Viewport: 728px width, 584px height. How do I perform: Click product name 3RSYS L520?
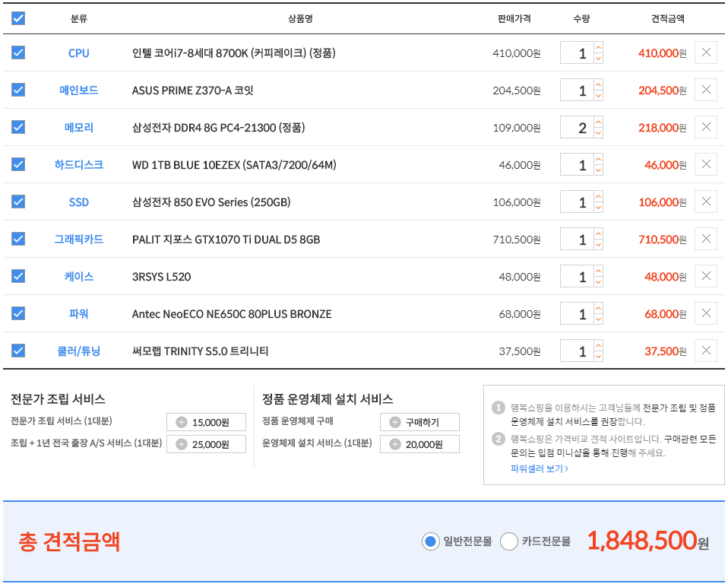(x=162, y=277)
